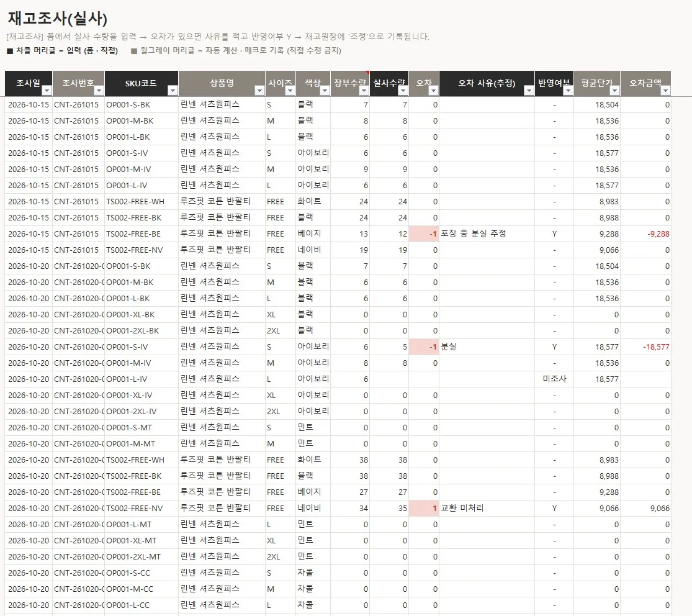Select the 평균단가 18,504 cell dated 2026-10-15

[x=597, y=105]
